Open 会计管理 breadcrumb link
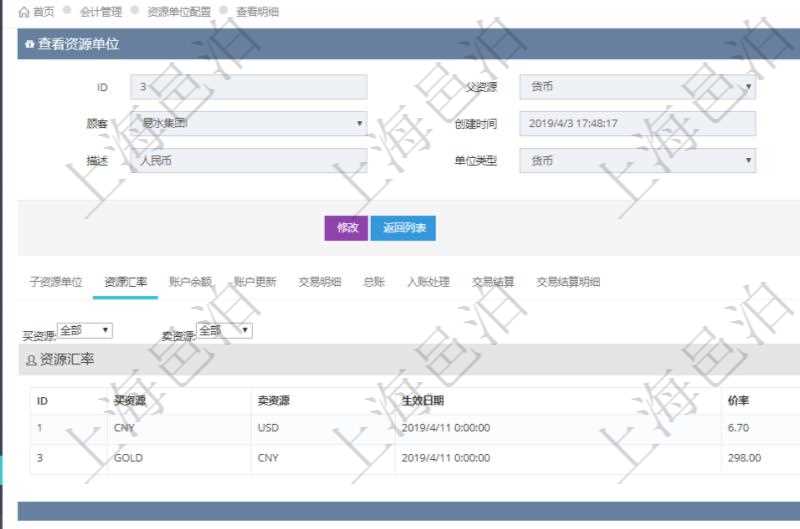This screenshot has width=800, height=529. point(101,12)
